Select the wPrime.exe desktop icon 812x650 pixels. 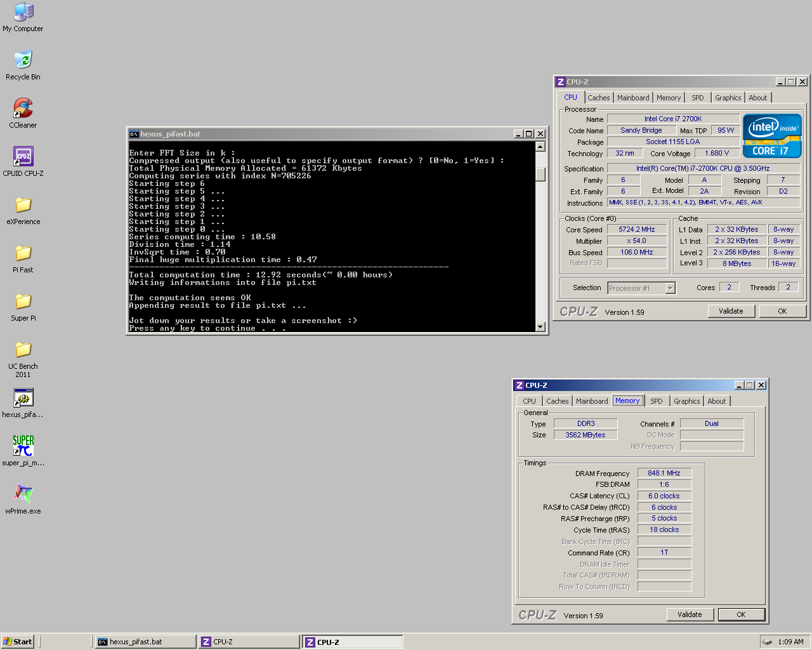click(x=23, y=499)
